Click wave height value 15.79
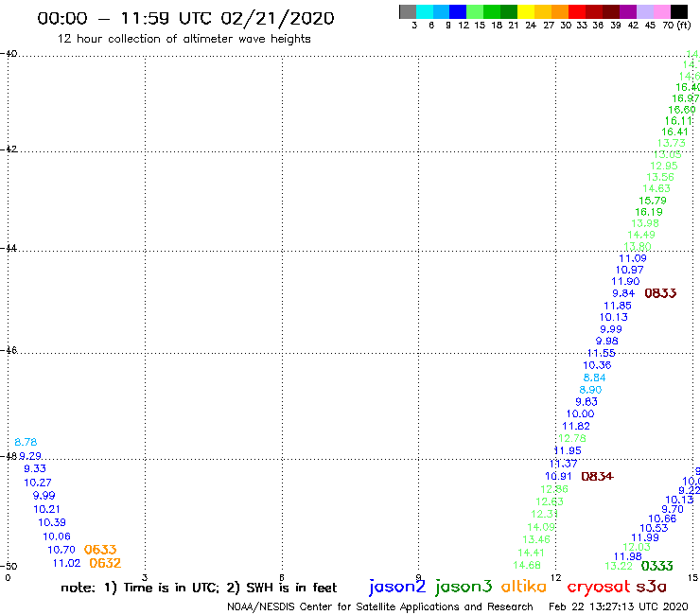This screenshot has height=615, width=700. [653, 201]
